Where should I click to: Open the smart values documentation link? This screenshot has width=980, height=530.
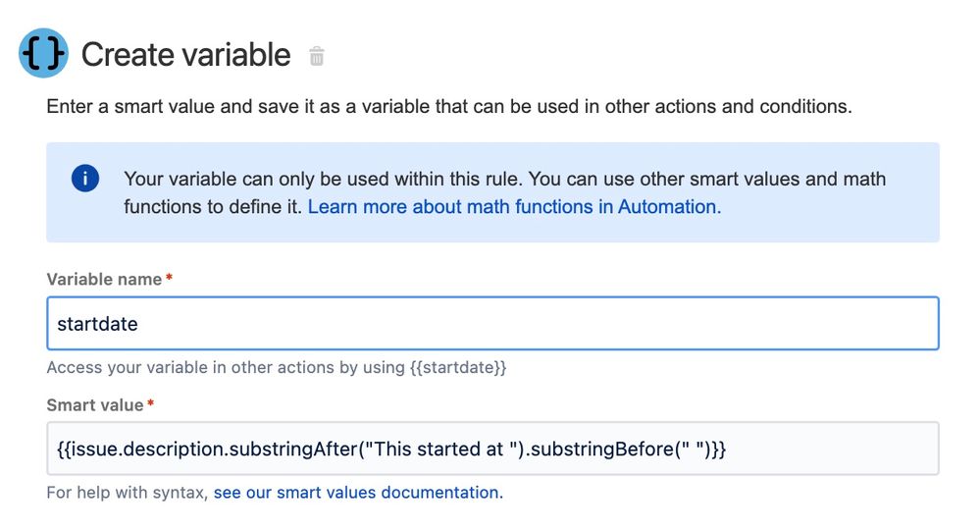tap(358, 493)
